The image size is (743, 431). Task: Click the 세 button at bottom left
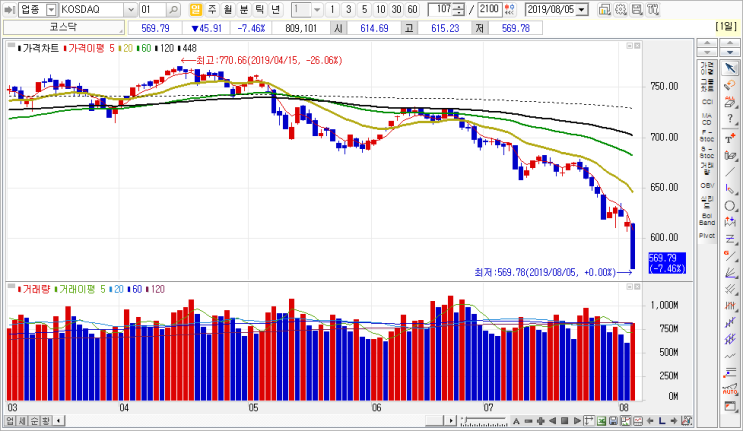click(22, 421)
